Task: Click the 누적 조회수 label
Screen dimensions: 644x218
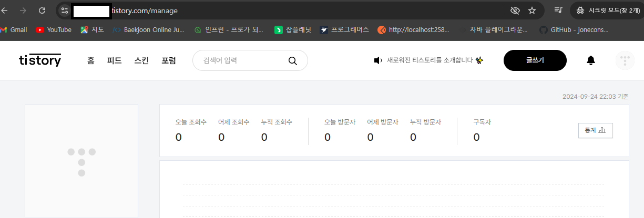Action: [x=277, y=122]
